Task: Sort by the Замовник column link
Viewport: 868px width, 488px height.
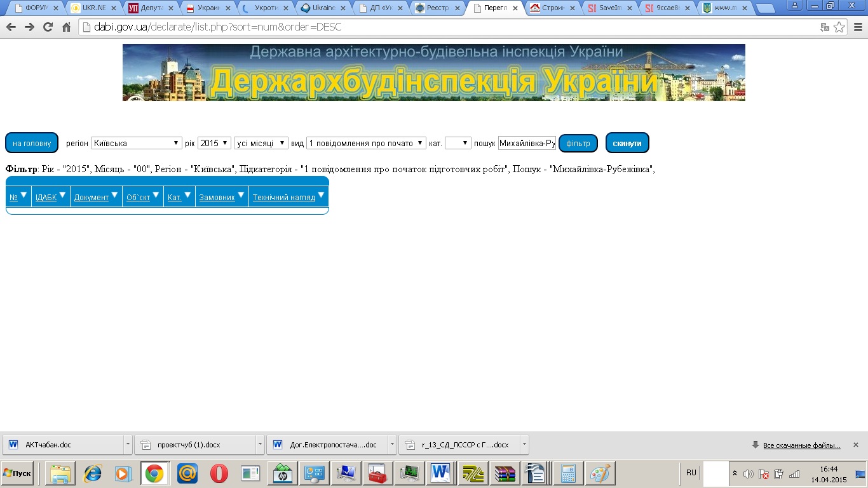Action: 217,198
